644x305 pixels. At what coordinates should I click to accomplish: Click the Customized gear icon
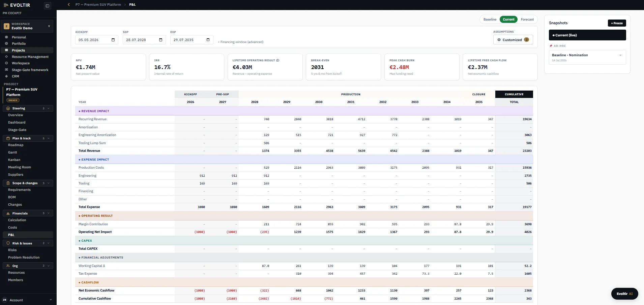pyautogui.click(x=499, y=40)
